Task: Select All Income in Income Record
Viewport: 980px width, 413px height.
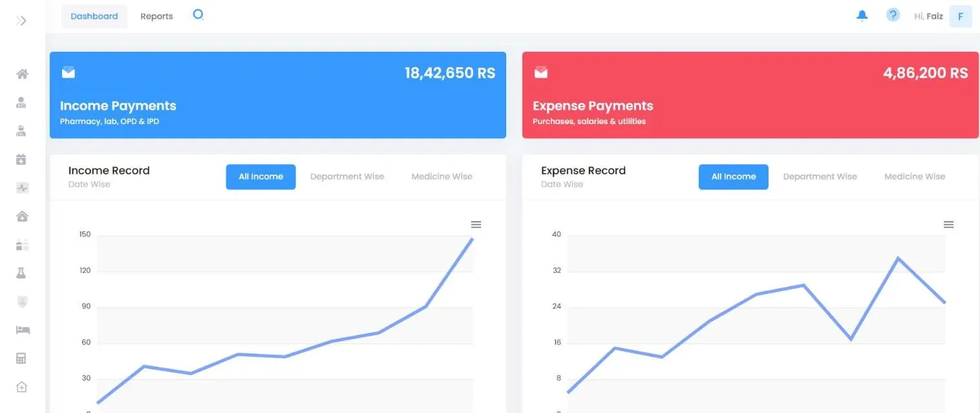Action: (261, 176)
